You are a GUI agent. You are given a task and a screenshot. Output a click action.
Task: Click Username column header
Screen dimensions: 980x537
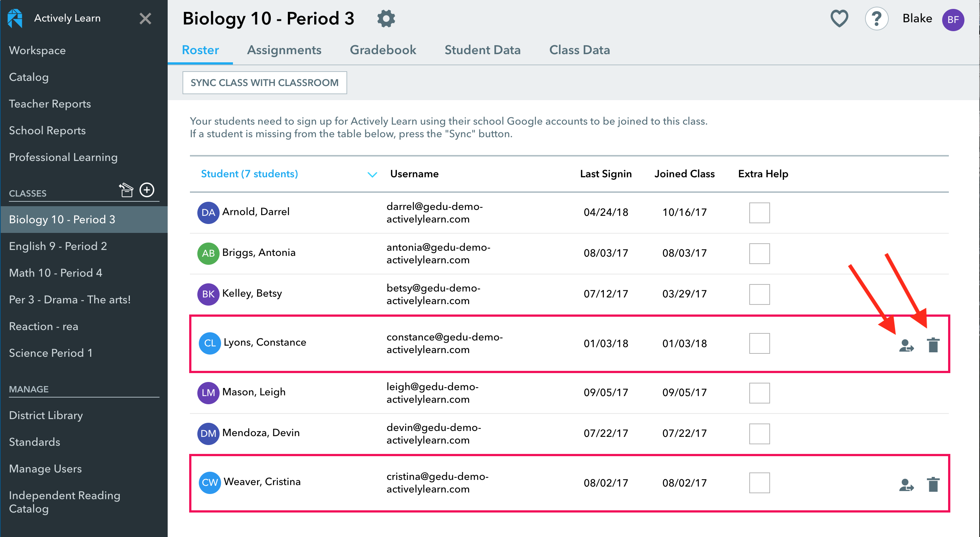[414, 174]
